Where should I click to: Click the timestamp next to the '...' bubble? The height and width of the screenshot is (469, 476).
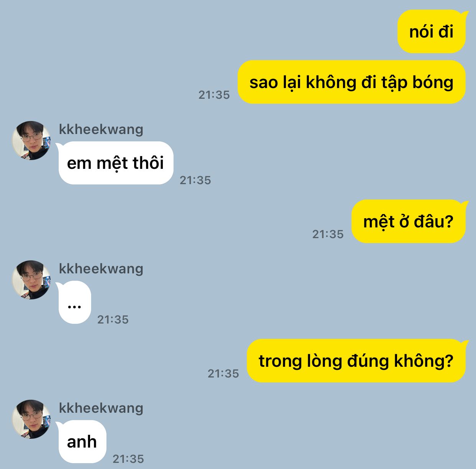(113, 320)
